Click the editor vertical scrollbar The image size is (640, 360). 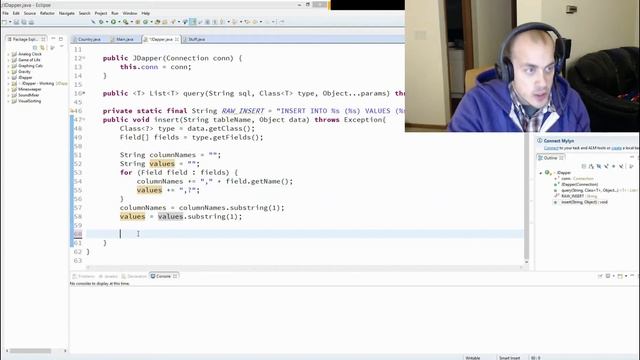click(x=527, y=196)
